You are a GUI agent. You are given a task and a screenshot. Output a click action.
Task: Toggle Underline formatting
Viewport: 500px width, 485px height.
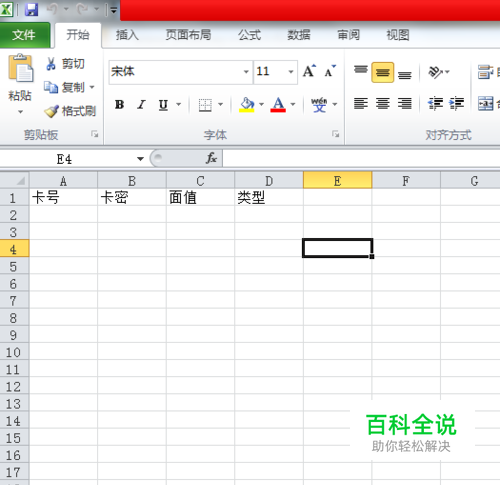coord(163,105)
